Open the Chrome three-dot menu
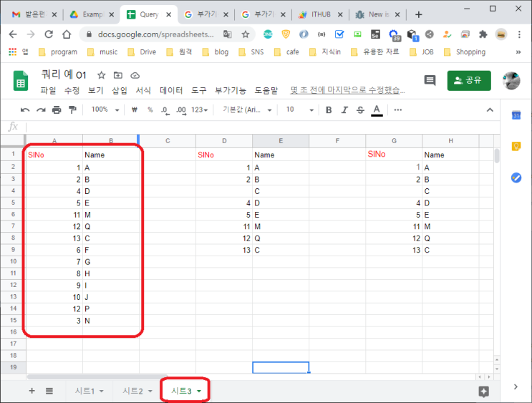Viewport: 532px width, 403px height. (x=519, y=34)
